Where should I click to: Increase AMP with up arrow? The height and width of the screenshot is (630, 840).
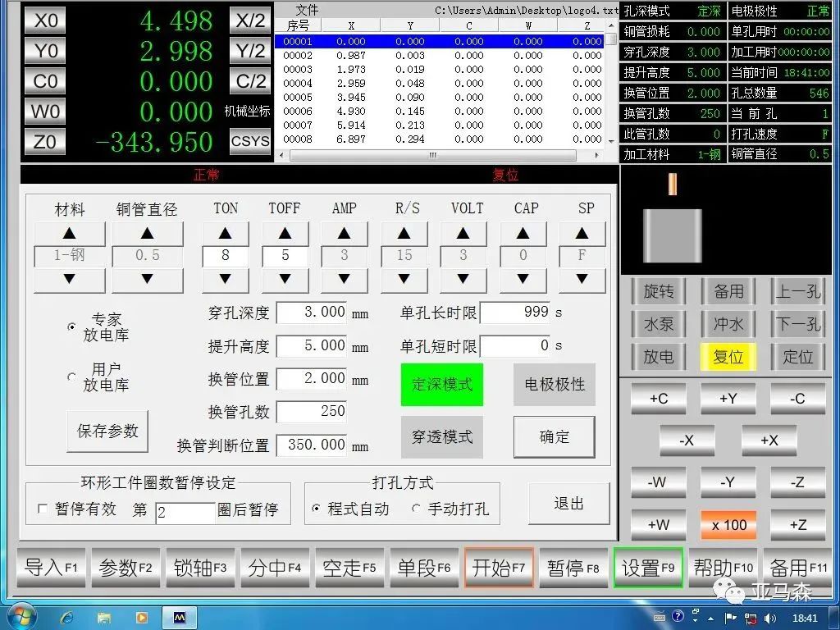tap(345, 234)
